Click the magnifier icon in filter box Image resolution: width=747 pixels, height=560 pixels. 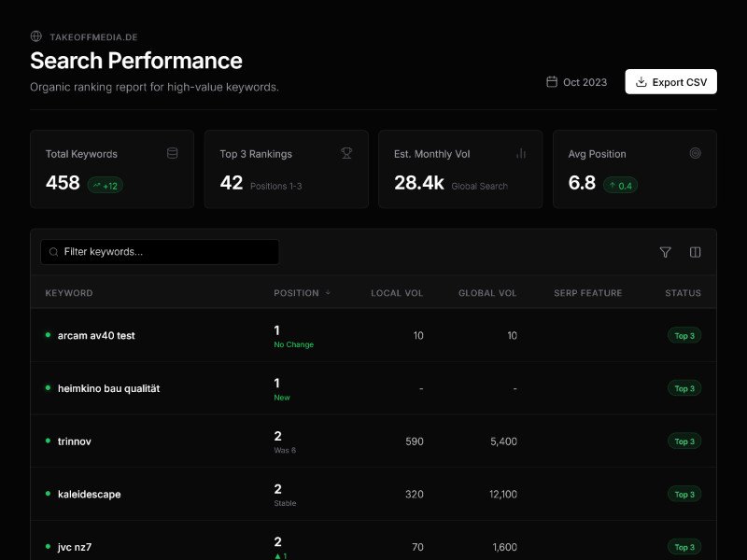click(x=54, y=252)
